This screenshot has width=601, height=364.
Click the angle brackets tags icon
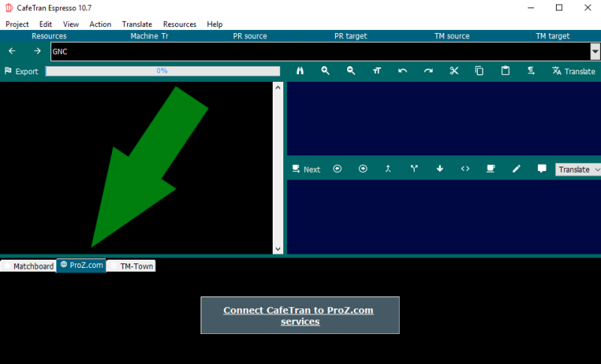click(x=465, y=169)
